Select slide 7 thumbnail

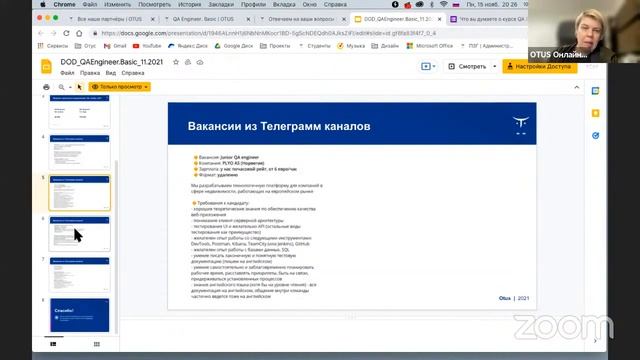coord(80,274)
